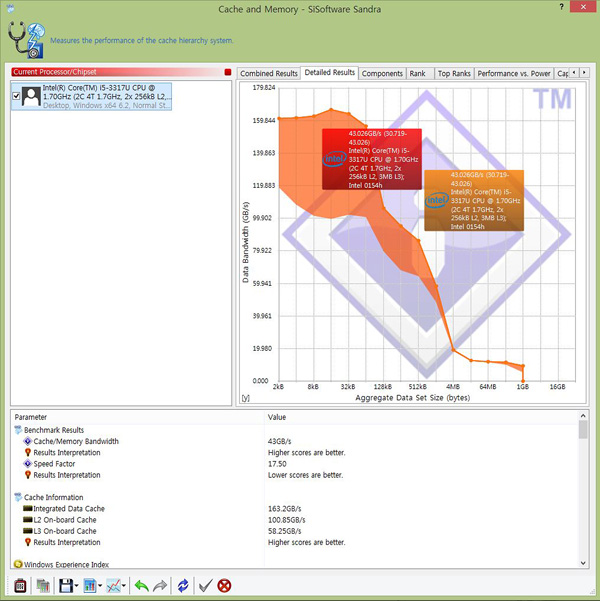
Task: Select the Detailed Results tab
Action: [x=330, y=72]
